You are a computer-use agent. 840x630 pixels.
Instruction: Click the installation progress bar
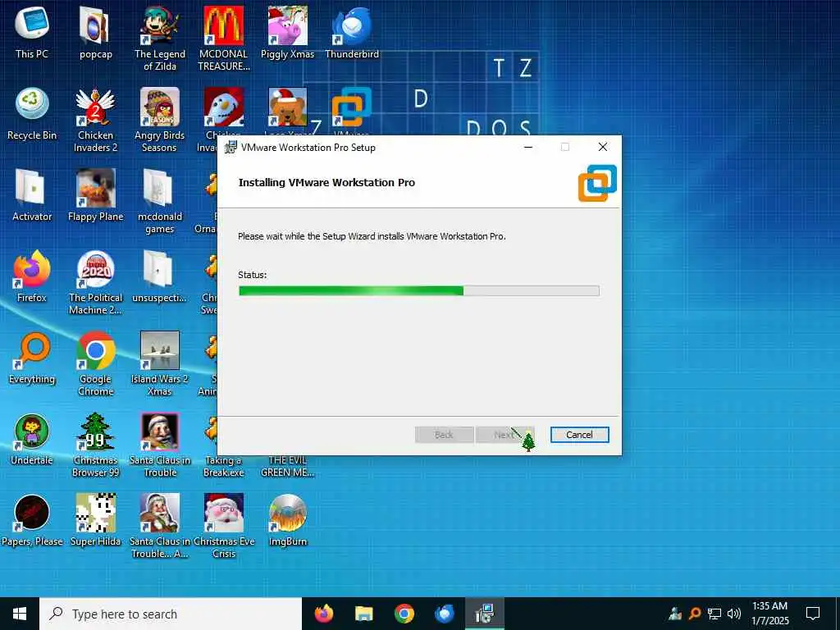click(418, 291)
